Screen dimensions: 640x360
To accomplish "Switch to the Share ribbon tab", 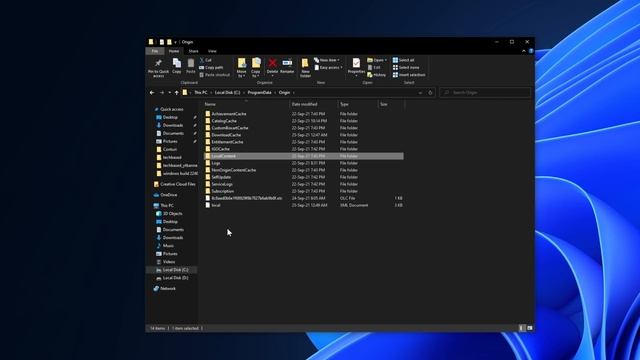I will [193, 51].
